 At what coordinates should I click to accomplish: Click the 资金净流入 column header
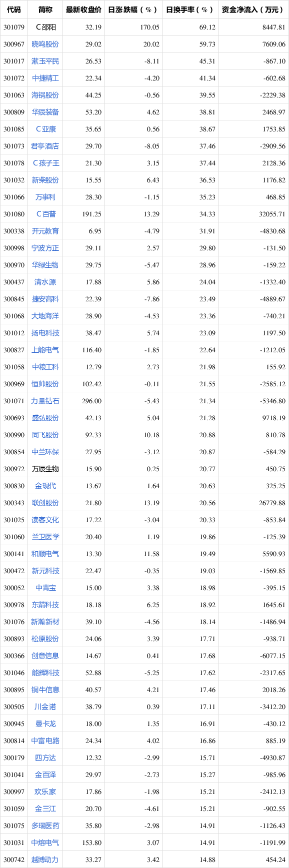(x=253, y=9)
